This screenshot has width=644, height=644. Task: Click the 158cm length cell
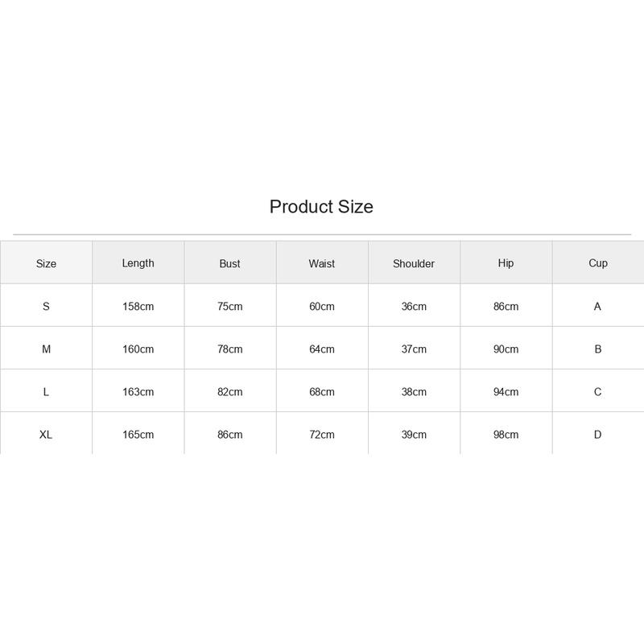138,306
